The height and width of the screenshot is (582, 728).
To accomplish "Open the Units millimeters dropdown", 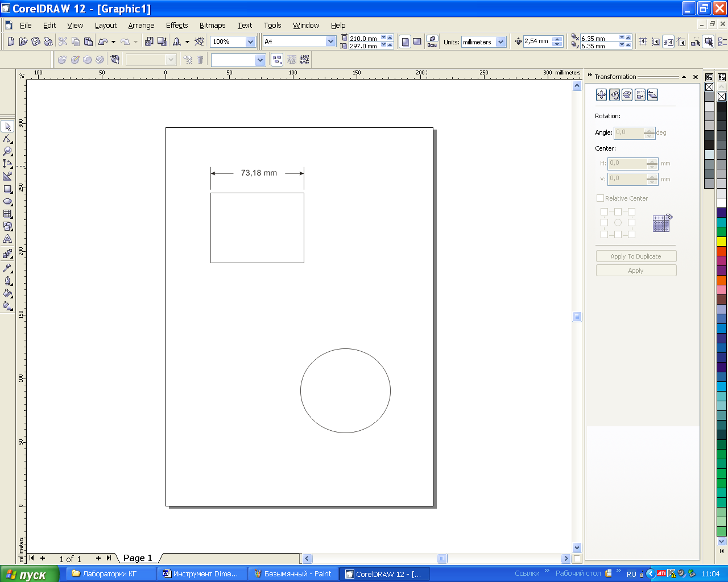I will (x=500, y=41).
